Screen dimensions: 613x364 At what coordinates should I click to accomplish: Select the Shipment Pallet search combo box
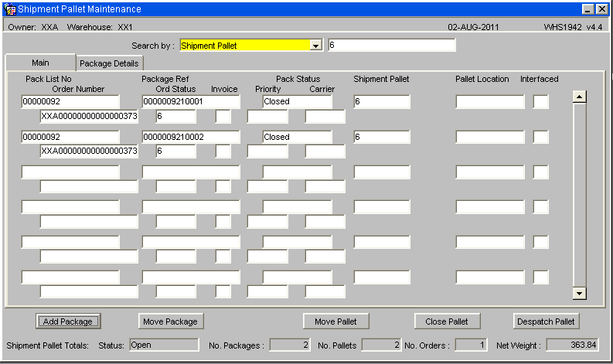pyautogui.click(x=251, y=46)
